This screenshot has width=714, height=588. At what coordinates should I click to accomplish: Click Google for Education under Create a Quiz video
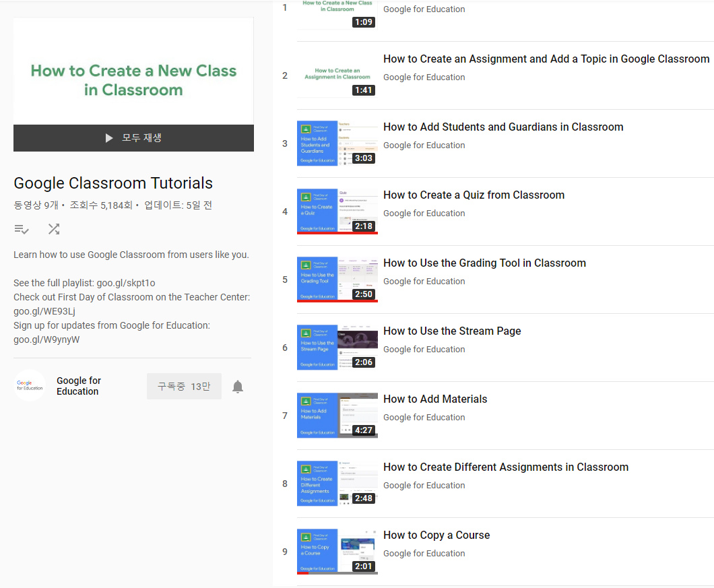point(424,213)
